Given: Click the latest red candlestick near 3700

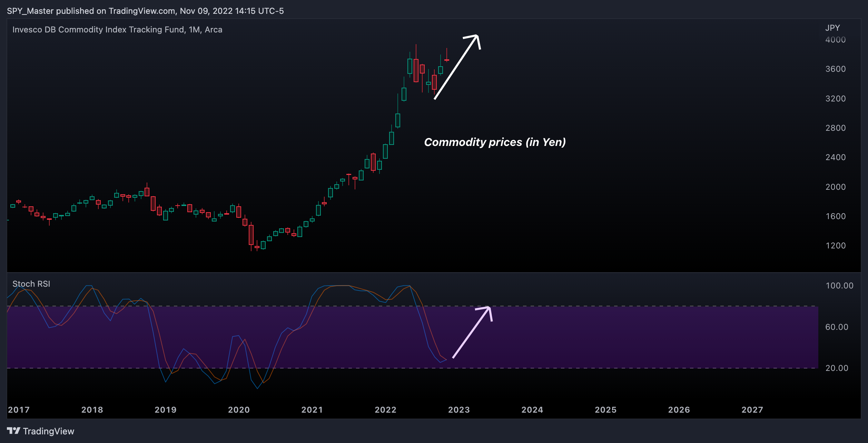Looking at the screenshot, I should (447, 60).
